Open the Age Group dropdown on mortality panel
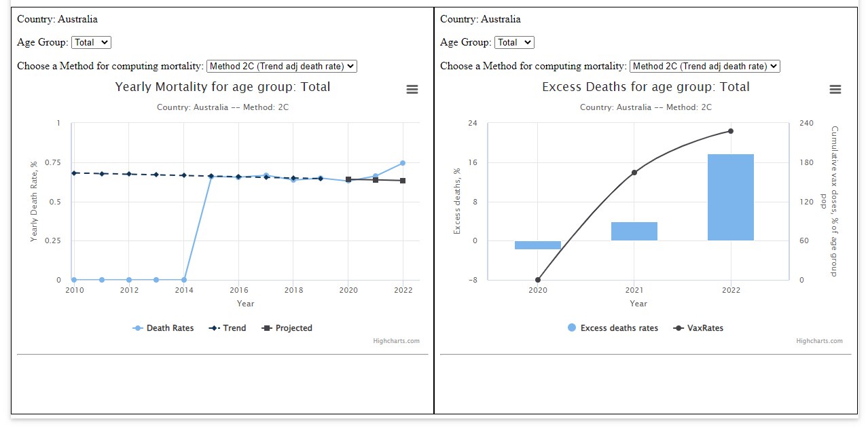The height and width of the screenshot is (430, 868). tap(92, 42)
